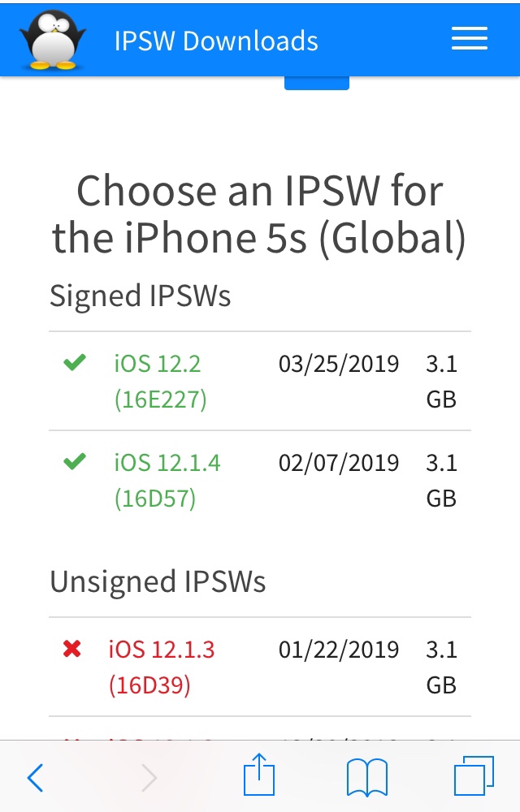Click the 02/07/2019 release date cell
This screenshot has height=812, width=520.
click(x=339, y=463)
